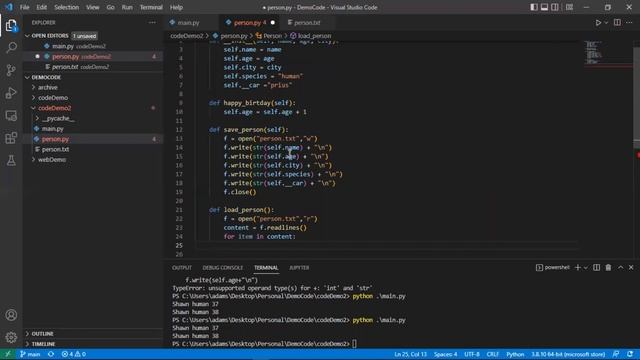This screenshot has width=640, height=360.
Task: Select Python interpreter 3.8.10 in status bar
Action: coord(568,354)
